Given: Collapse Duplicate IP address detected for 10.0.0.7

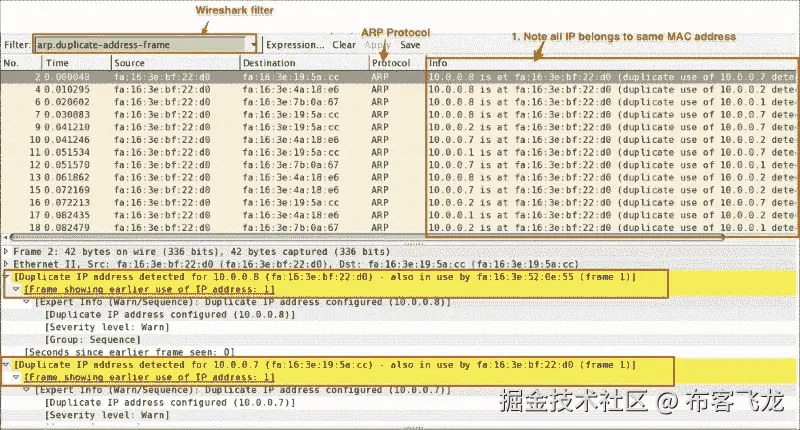Looking at the screenshot, I should click(6, 365).
